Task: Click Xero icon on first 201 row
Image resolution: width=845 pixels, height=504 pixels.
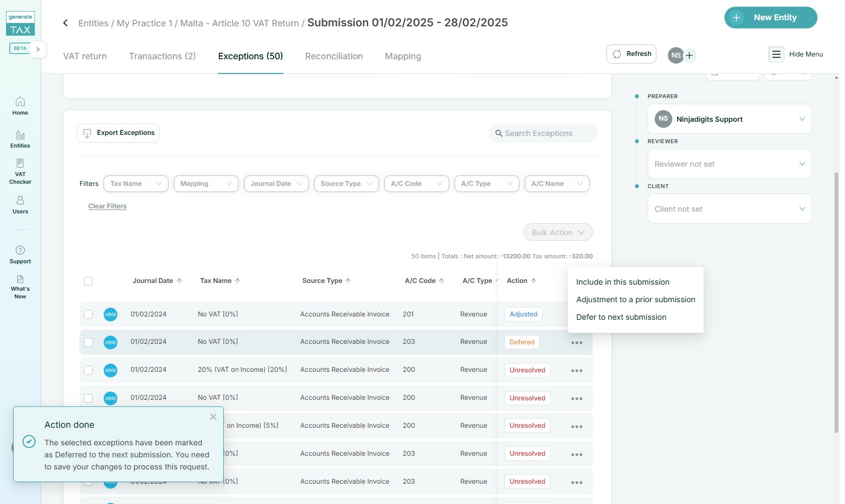Action: [x=110, y=314]
